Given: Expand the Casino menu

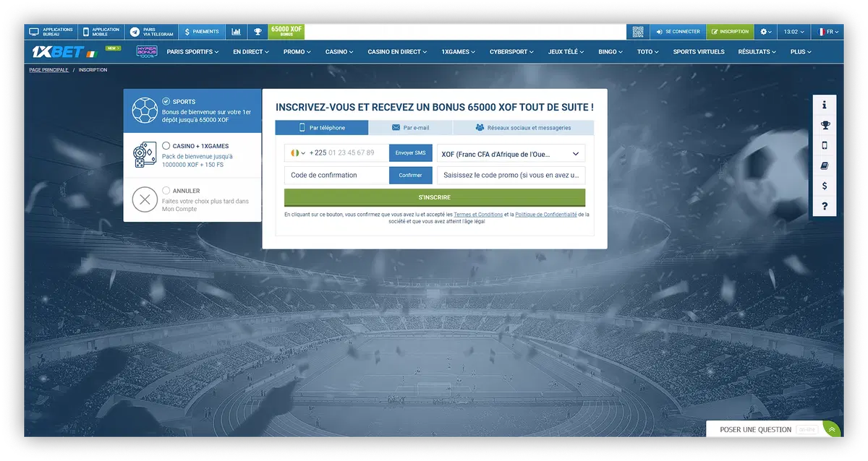Looking at the screenshot, I should point(339,52).
